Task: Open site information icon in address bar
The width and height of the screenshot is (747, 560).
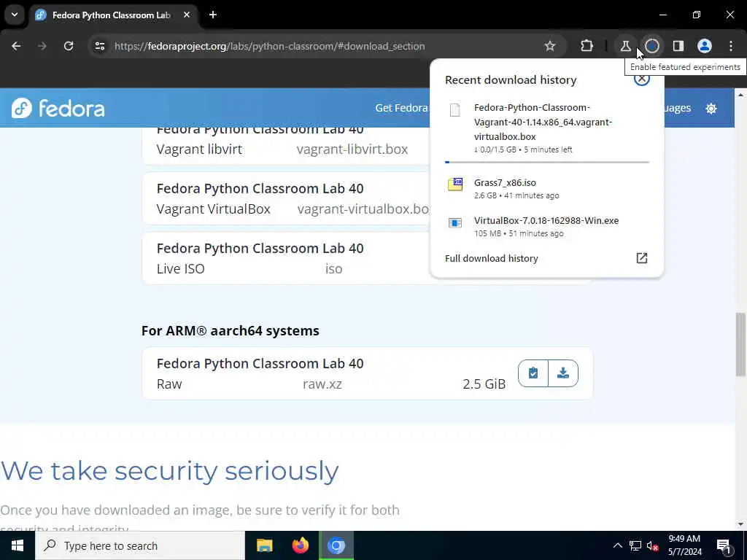Action: tap(99, 46)
